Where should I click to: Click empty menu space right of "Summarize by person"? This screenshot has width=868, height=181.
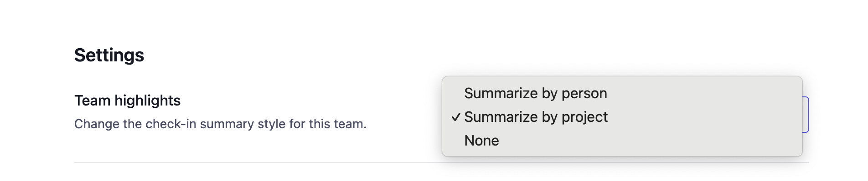click(702, 93)
